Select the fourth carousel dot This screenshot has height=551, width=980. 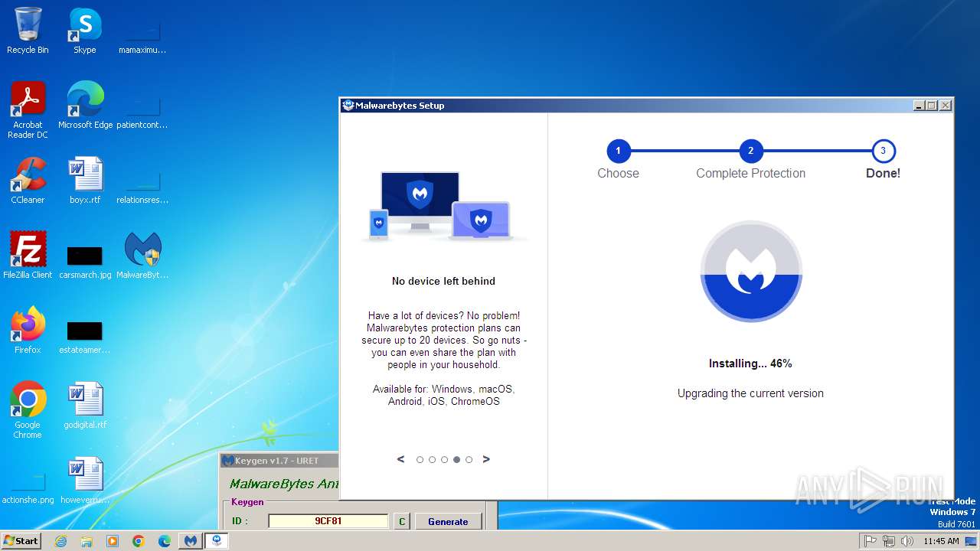[456, 460]
